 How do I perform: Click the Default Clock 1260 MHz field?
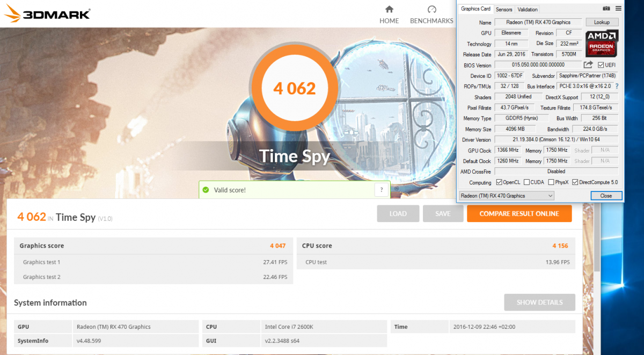click(x=507, y=161)
